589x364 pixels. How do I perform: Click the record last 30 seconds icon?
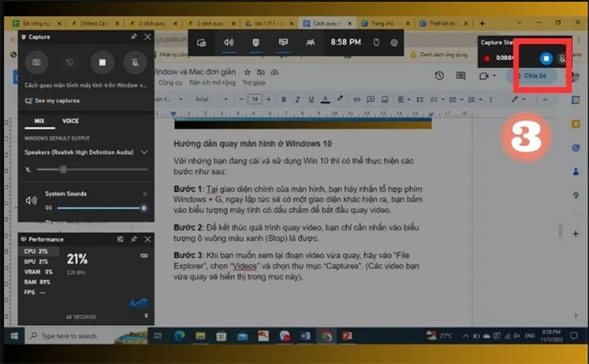(69, 63)
